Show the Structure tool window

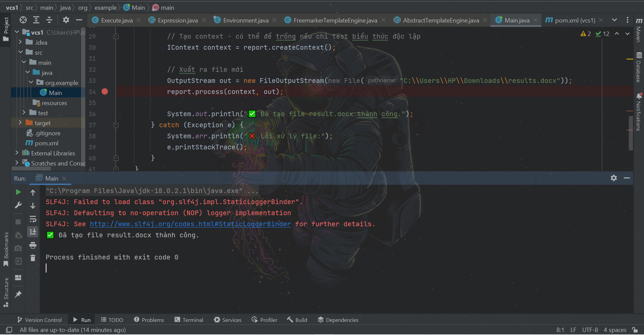6,292
